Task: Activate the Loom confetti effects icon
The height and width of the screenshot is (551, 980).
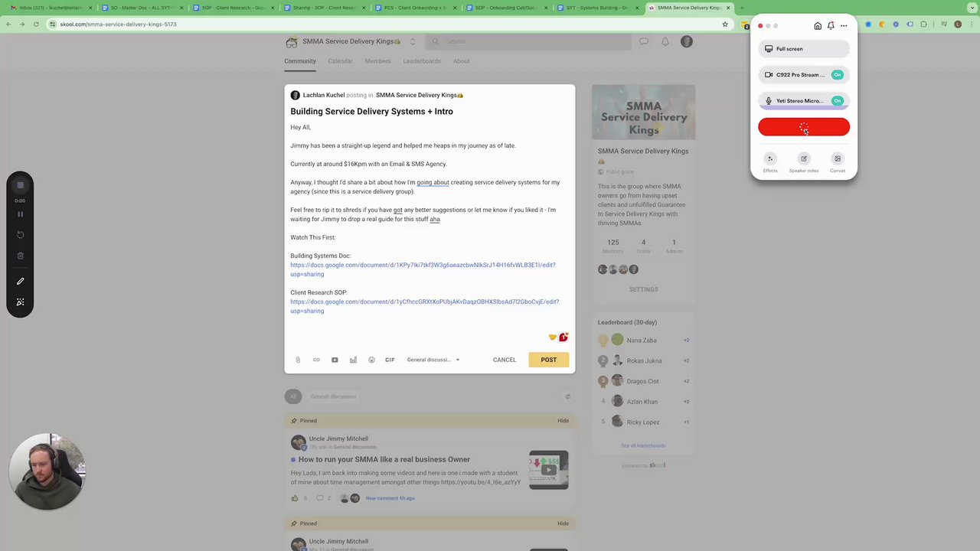Action: (x=20, y=302)
